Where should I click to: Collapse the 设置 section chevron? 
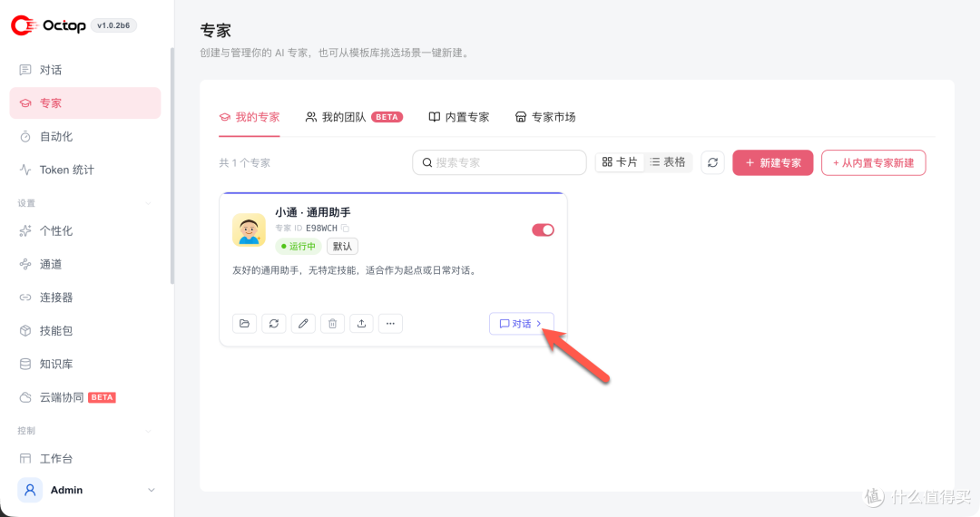pos(149,203)
